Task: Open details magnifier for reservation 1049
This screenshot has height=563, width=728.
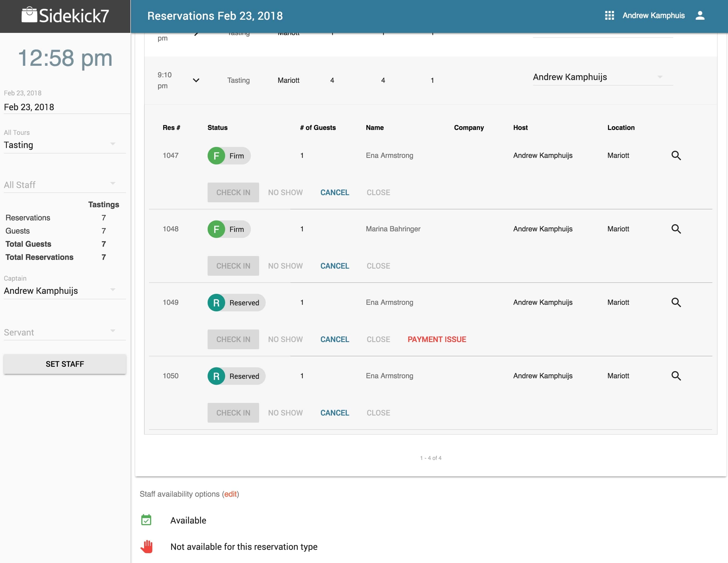Action: pos(677,302)
